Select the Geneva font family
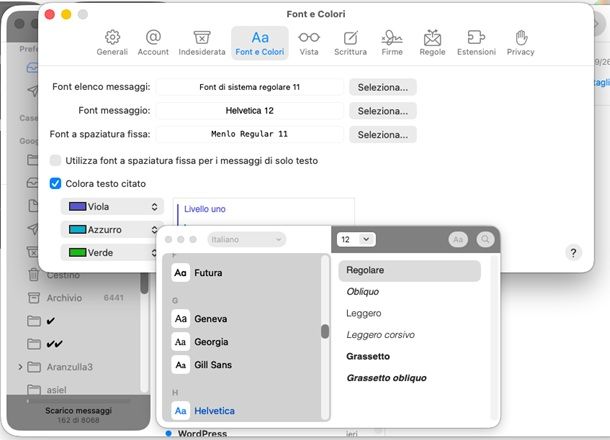 point(210,319)
